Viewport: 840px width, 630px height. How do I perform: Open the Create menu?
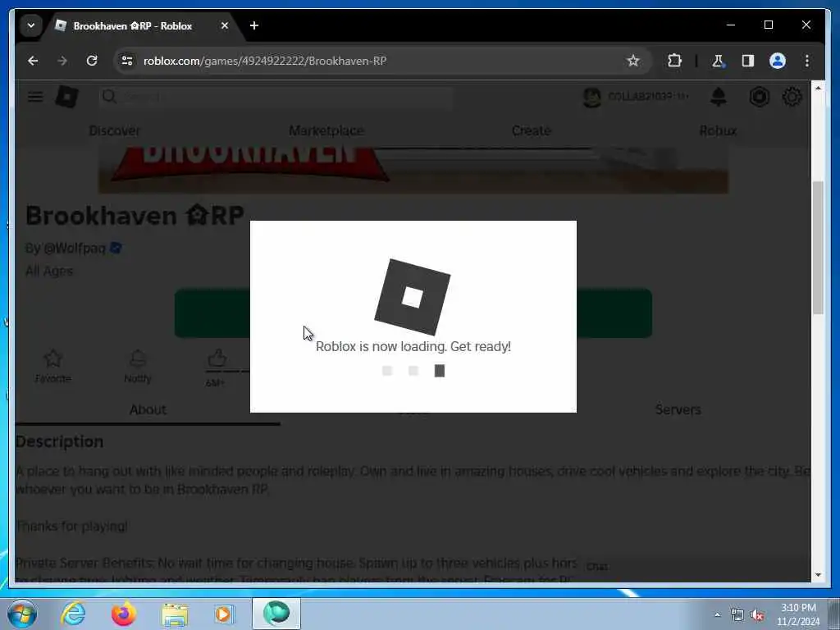(532, 130)
